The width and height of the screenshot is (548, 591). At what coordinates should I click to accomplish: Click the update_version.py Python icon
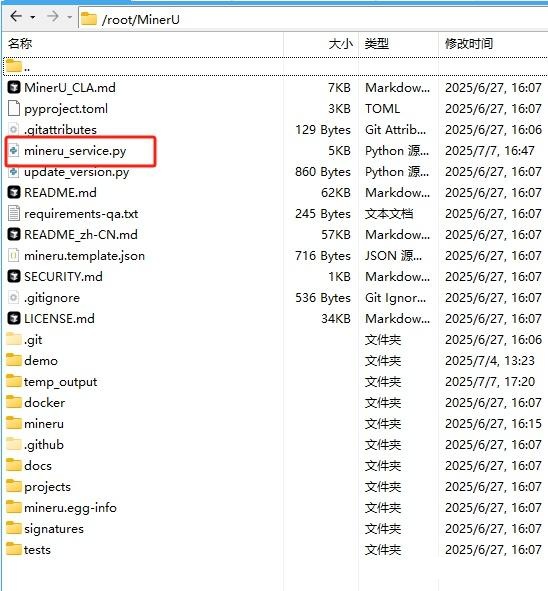(14, 172)
